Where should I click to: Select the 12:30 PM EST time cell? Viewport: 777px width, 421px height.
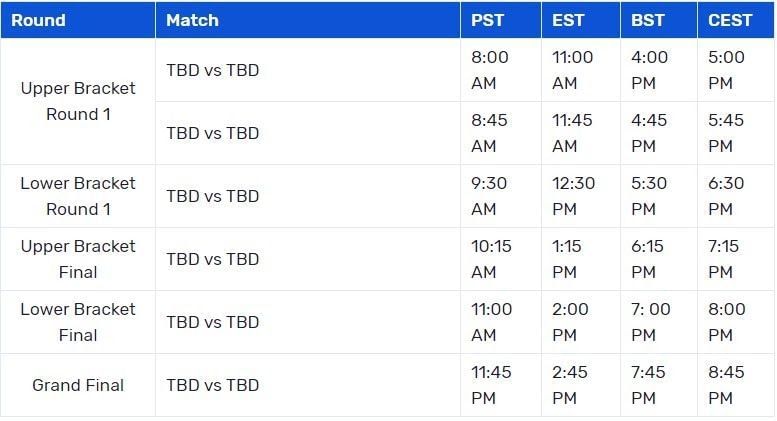pyautogui.click(x=573, y=196)
